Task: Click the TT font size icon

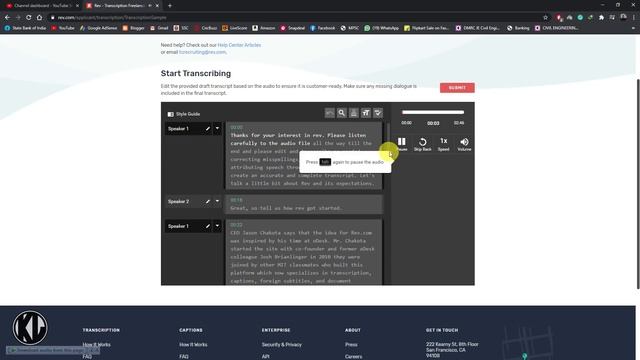Action: coord(366,113)
